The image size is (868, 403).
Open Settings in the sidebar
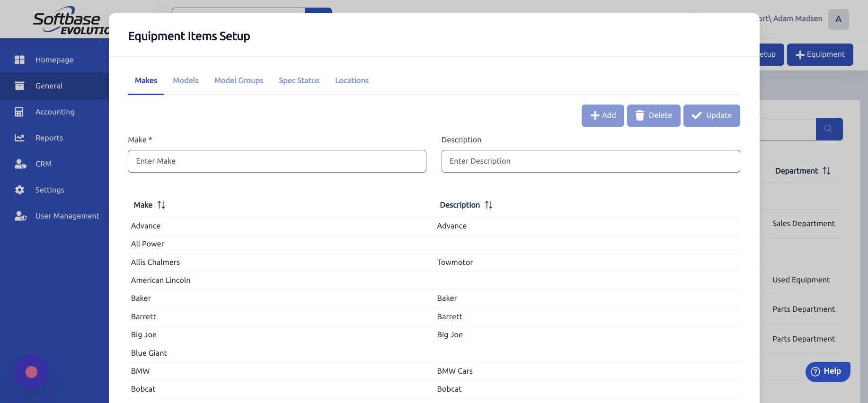point(54,190)
